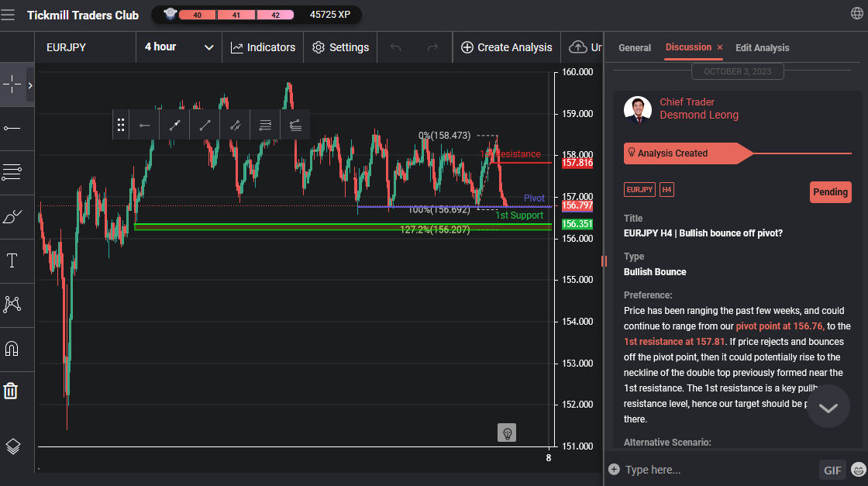The height and width of the screenshot is (486, 868).
Task: Click level 41 segment of XP bar
Action: [x=236, y=15]
